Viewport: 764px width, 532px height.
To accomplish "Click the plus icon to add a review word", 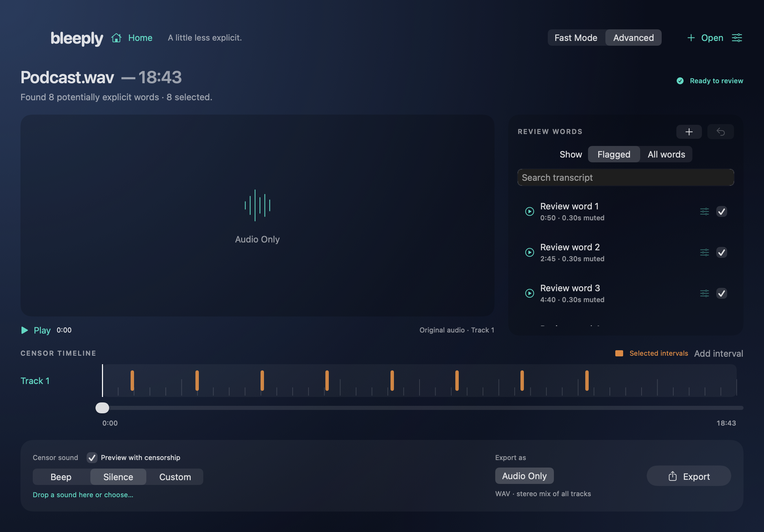I will pos(689,132).
